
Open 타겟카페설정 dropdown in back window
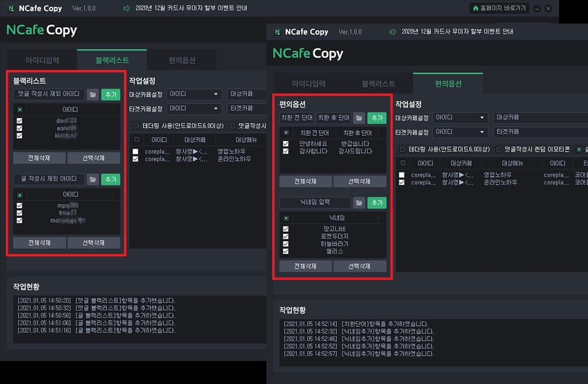click(194, 108)
